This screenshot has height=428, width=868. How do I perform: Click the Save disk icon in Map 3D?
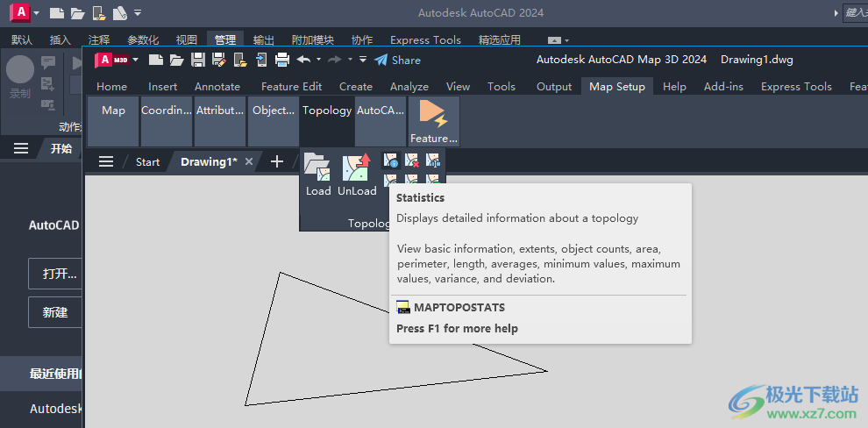coord(198,60)
